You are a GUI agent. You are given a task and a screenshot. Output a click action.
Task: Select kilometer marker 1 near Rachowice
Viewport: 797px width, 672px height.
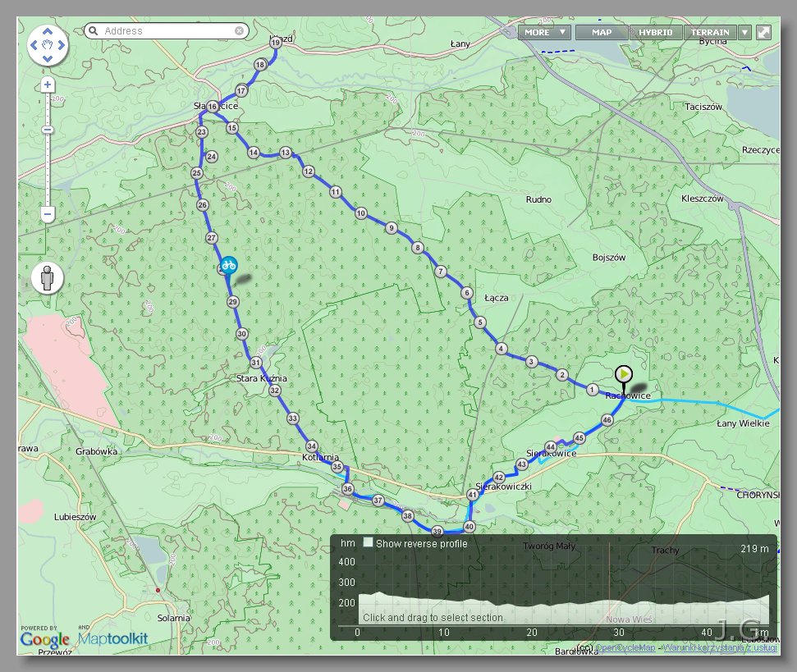coord(592,390)
